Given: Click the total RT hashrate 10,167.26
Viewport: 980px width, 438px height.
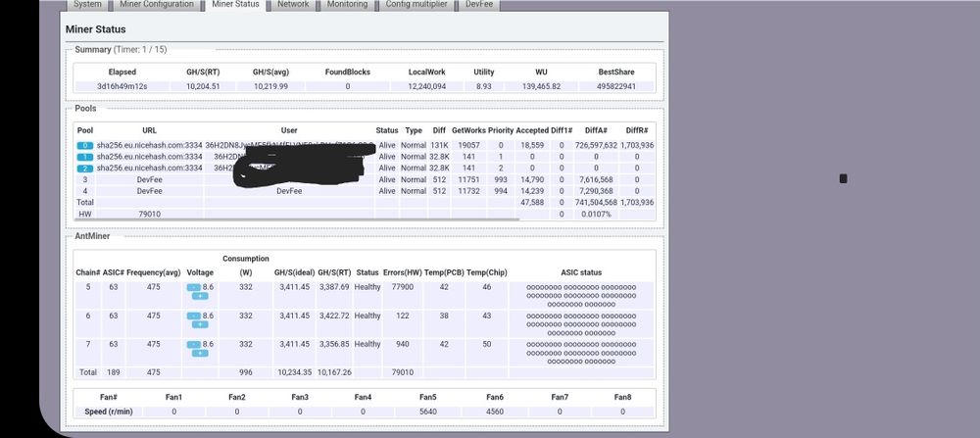Looking at the screenshot, I should coord(334,372).
